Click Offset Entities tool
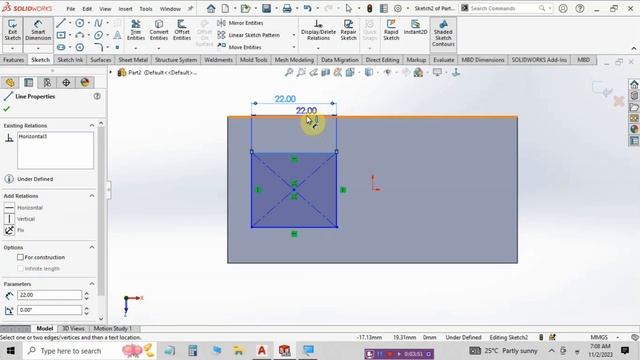Image resolution: width=640 pixels, height=360 pixels. tap(182, 30)
